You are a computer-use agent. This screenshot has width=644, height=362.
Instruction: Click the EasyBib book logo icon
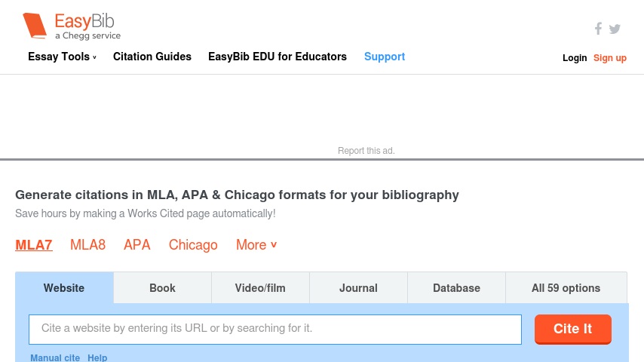click(35, 26)
